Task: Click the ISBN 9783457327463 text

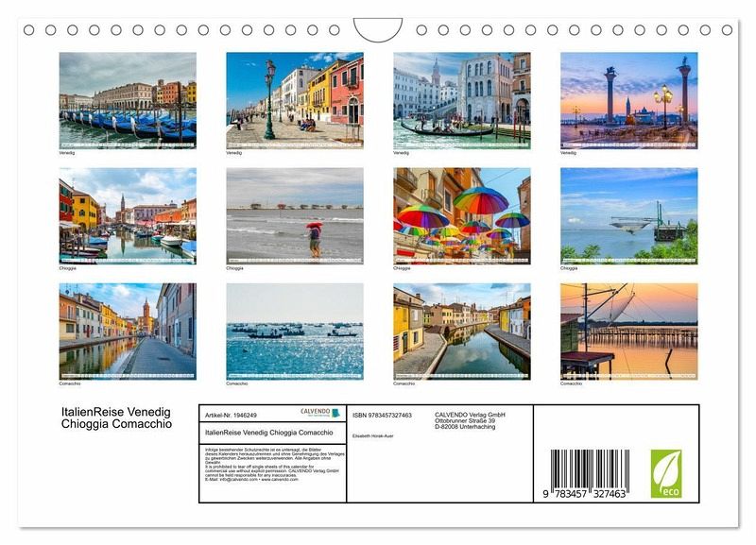Action: (x=382, y=415)
